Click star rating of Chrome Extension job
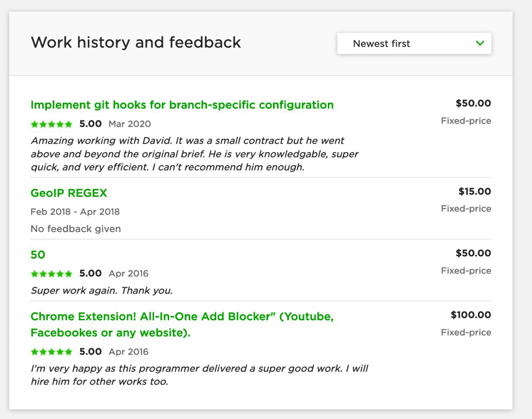The width and height of the screenshot is (532, 419). point(52,352)
